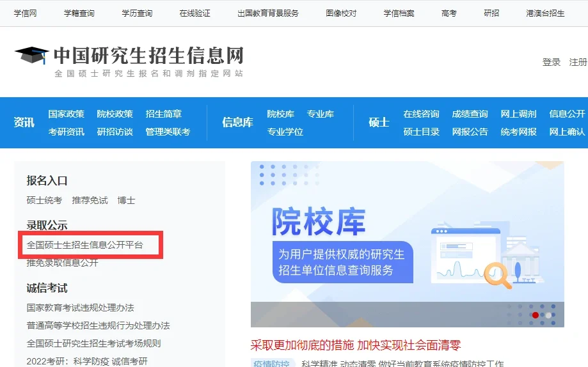The height and width of the screenshot is (367, 588).
Task: Click the 登录 login link
Action: coord(552,62)
